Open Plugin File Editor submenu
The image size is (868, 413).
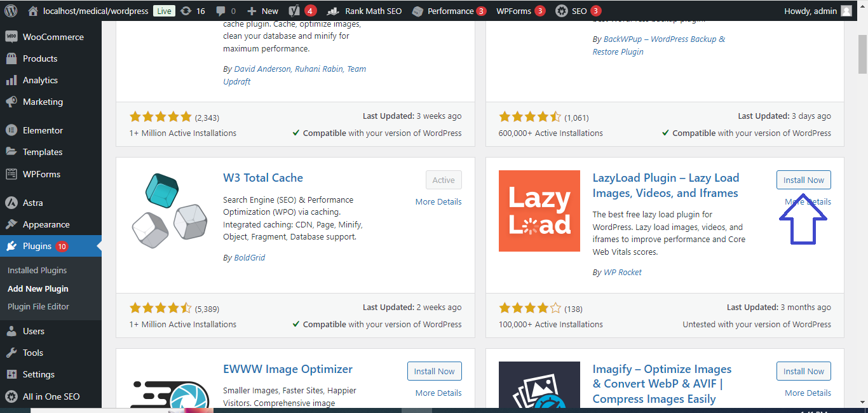point(38,306)
